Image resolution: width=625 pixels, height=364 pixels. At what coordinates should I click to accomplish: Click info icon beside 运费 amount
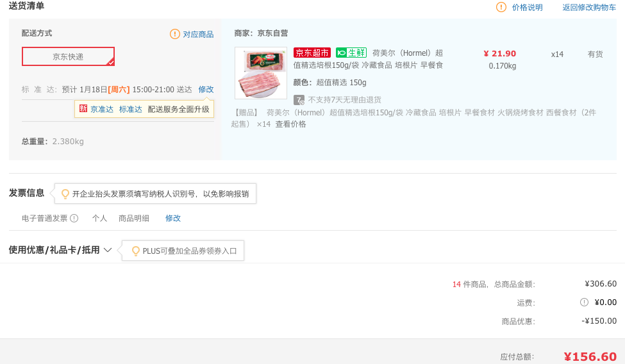click(584, 302)
